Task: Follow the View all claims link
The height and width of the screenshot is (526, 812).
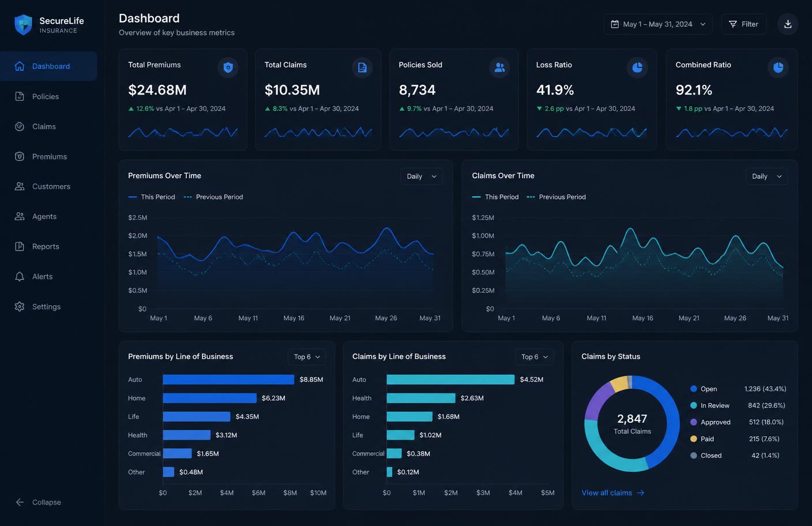Action: coord(613,493)
